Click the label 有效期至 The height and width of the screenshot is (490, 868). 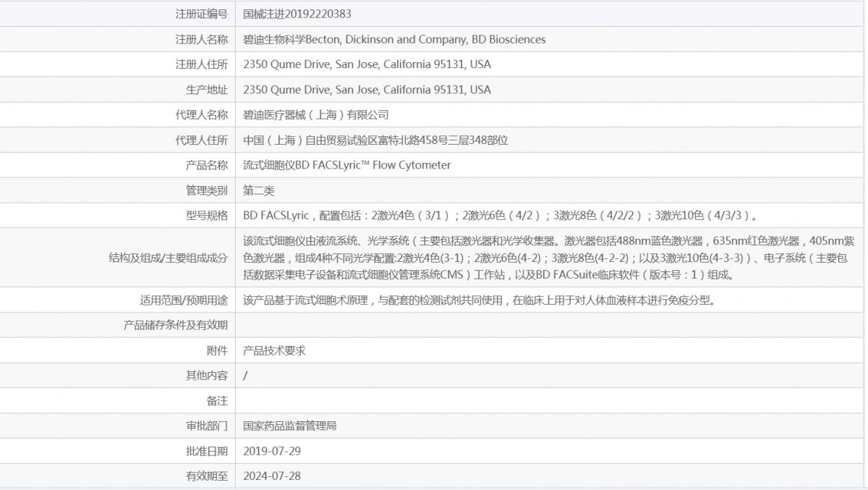[x=206, y=476]
